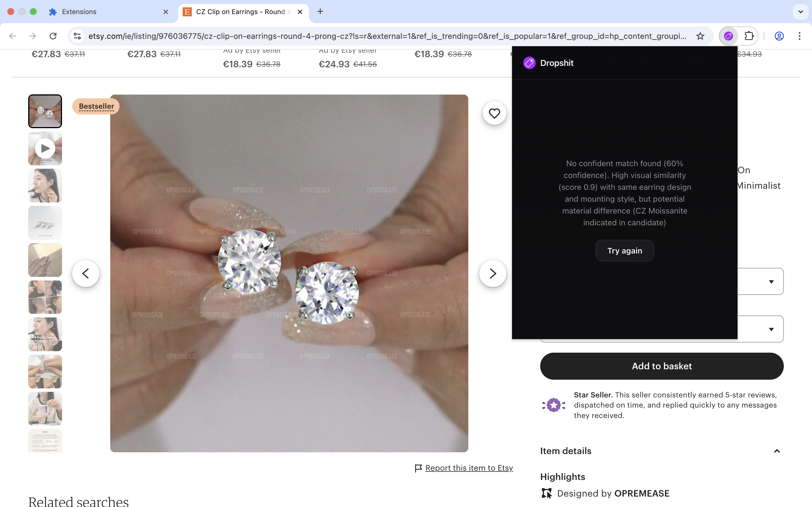The height and width of the screenshot is (507, 812).
Task: Collapse the Item details section
Action: (776, 451)
